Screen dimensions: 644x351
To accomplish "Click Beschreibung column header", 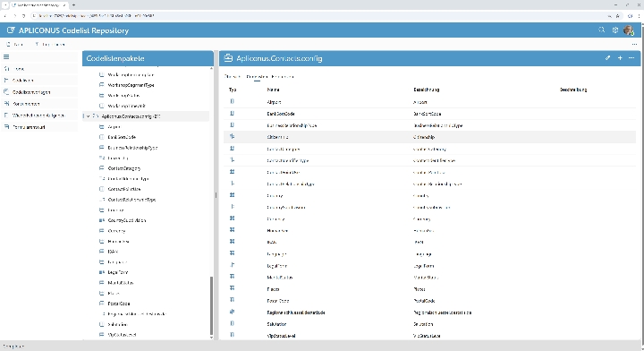I will click(573, 90).
